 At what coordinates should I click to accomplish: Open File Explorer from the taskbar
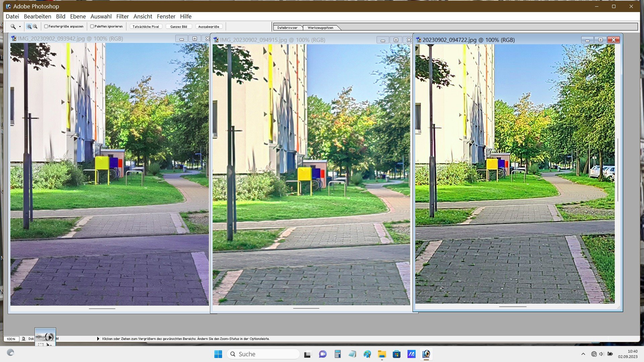click(x=382, y=354)
